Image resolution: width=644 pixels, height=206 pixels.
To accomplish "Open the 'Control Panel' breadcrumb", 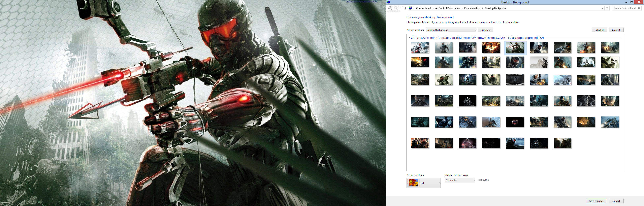I will (423, 8).
